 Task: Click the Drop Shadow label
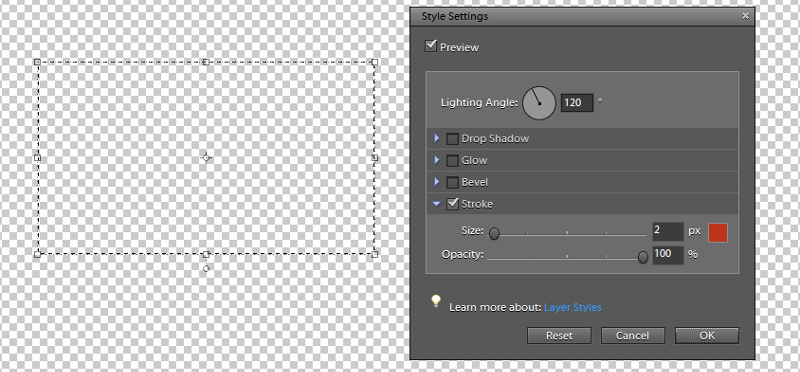[495, 139]
